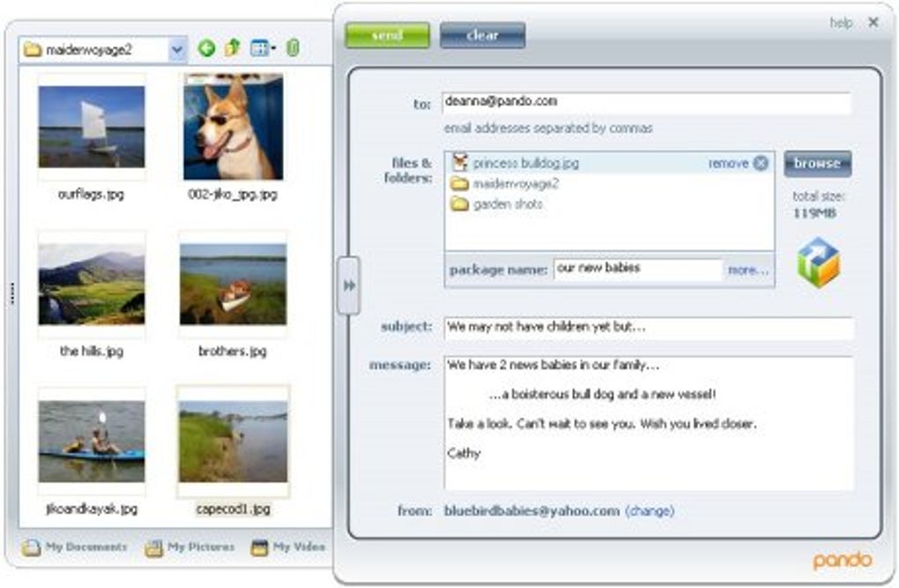Viewport: 899px width, 588px height.
Task: Select the jikoandkayak.jpg thumbnail
Action: click(92, 441)
